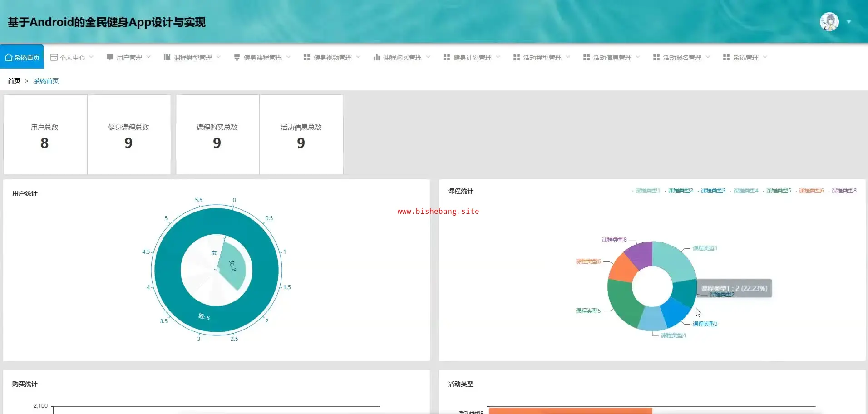Expand the 活动类型管理 menu chevron
Viewport: 868px width, 414px height.
click(568, 57)
